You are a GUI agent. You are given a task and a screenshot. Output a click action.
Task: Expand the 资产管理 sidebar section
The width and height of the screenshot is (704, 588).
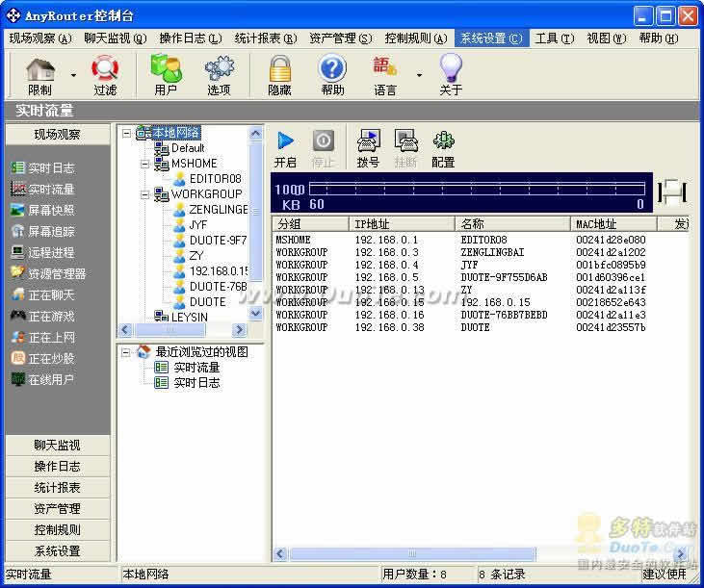click(58, 508)
